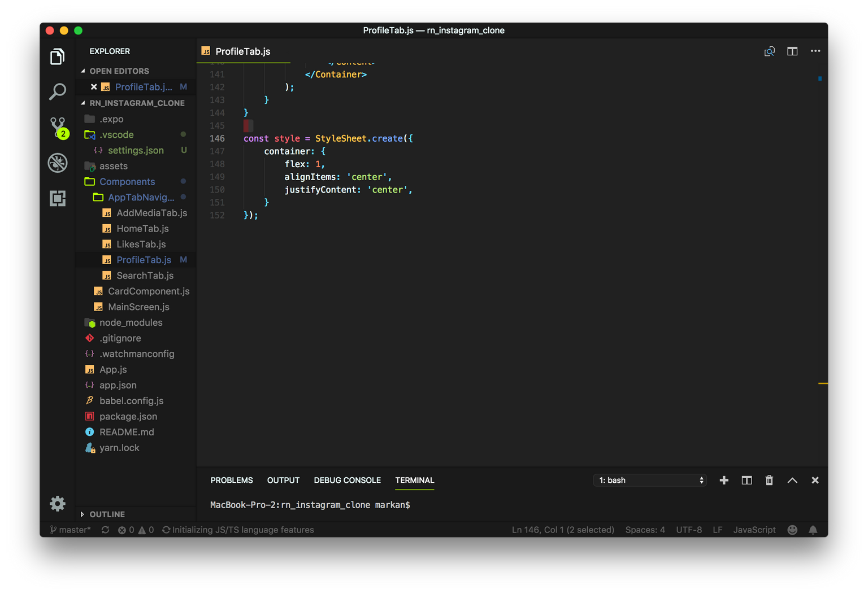Split the editor
The width and height of the screenshot is (868, 594).
click(x=792, y=51)
